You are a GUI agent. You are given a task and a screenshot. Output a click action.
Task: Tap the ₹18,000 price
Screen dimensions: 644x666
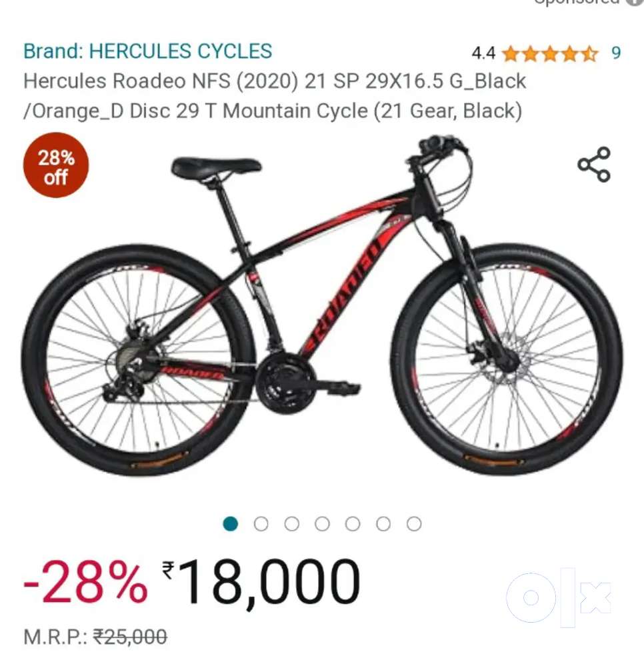click(x=261, y=583)
